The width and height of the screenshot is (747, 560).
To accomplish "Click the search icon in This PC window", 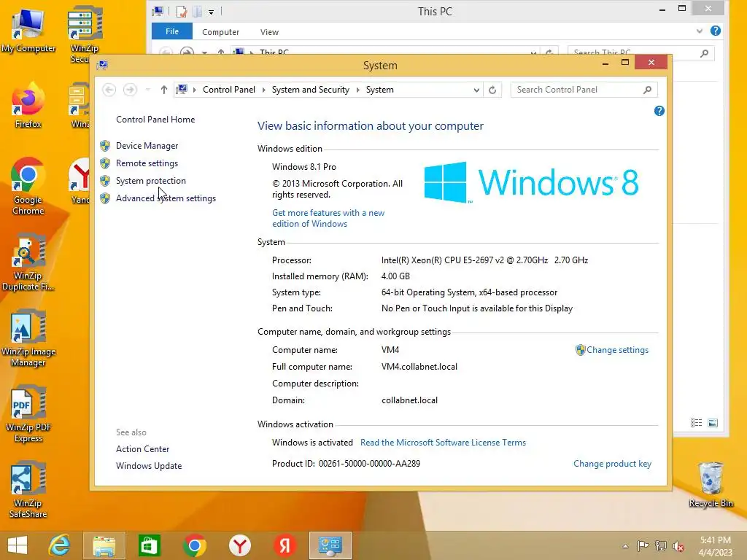I will point(704,53).
